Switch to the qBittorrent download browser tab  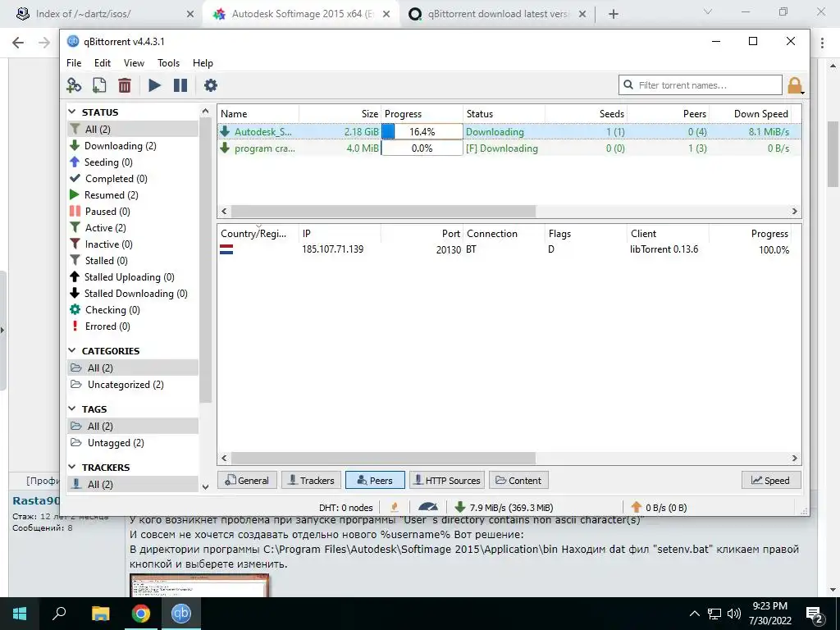497,14
